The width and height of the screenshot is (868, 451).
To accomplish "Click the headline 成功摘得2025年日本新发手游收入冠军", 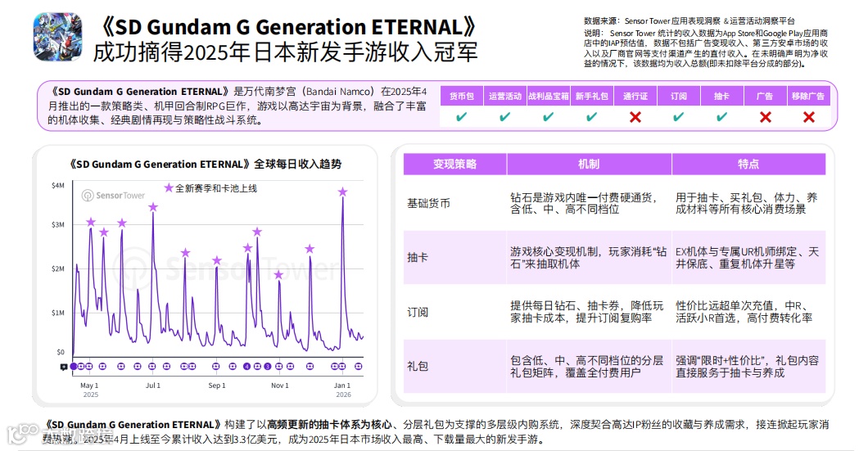I will tap(285, 52).
